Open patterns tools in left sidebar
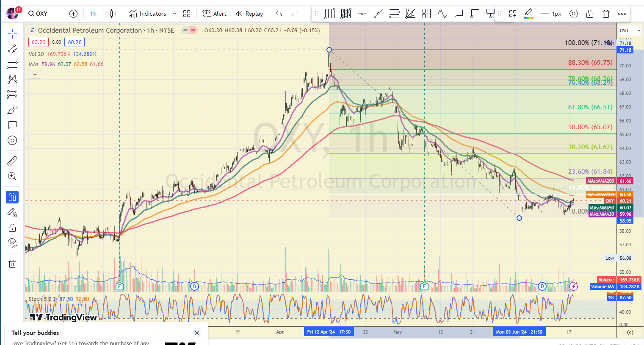The image size is (644, 345). point(12,79)
